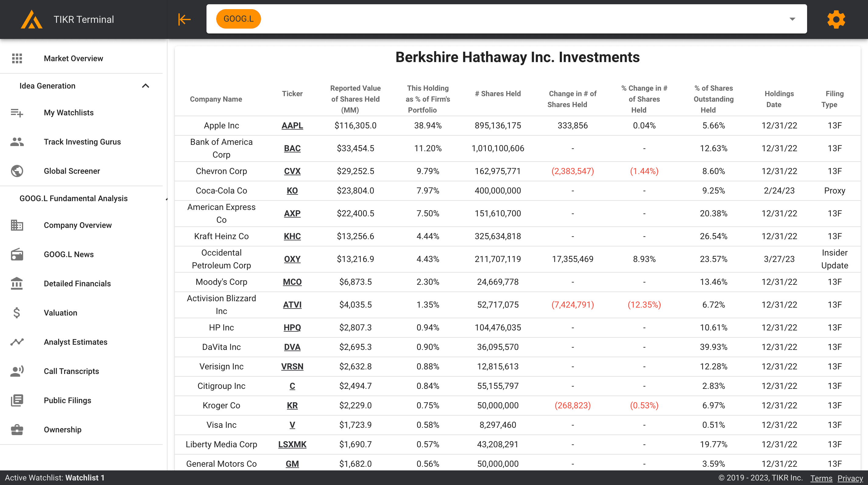Image resolution: width=868 pixels, height=485 pixels.
Task: Click the TIKR Terminal logo icon
Action: point(32,19)
